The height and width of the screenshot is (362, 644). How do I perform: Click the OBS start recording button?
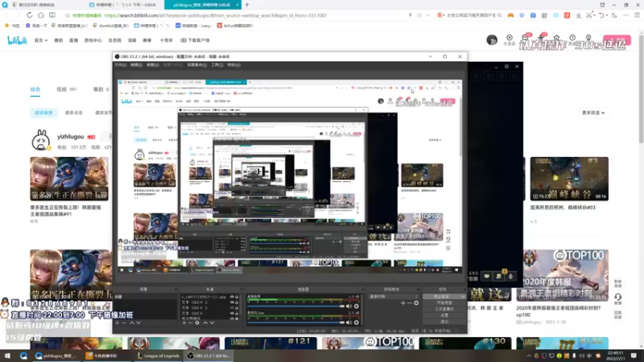point(444,302)
